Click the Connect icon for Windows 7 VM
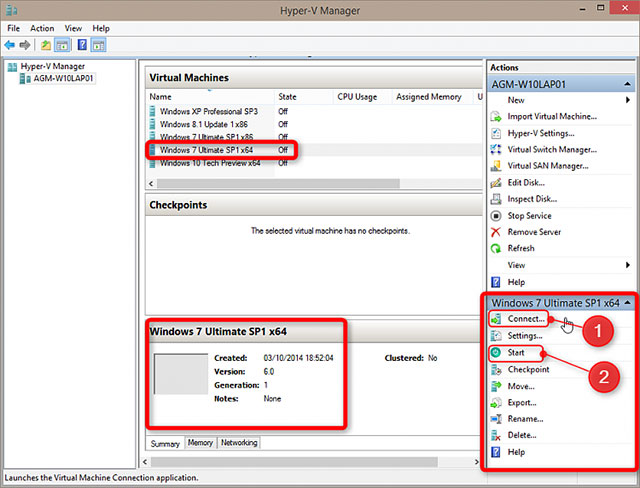Screen dimensions: 640x488 click(x=496, y=319)
